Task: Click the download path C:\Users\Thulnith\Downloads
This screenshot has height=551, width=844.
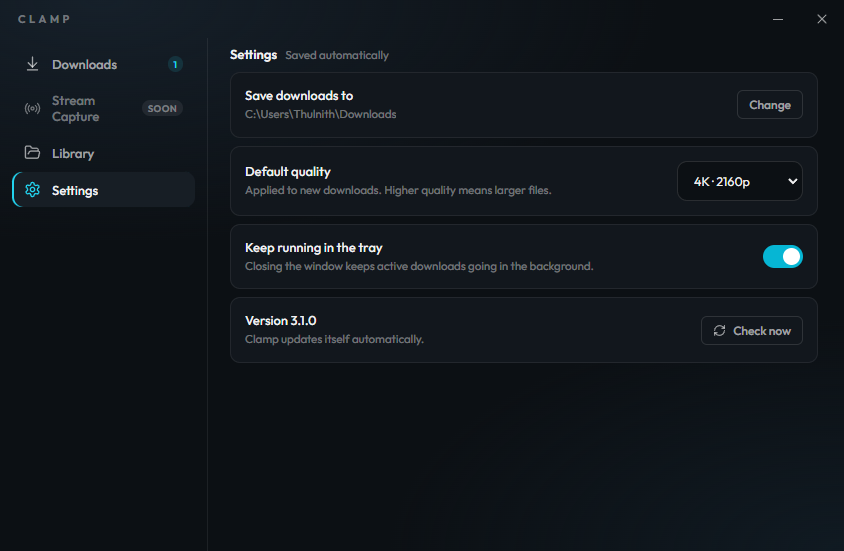Action: (320, 115)
